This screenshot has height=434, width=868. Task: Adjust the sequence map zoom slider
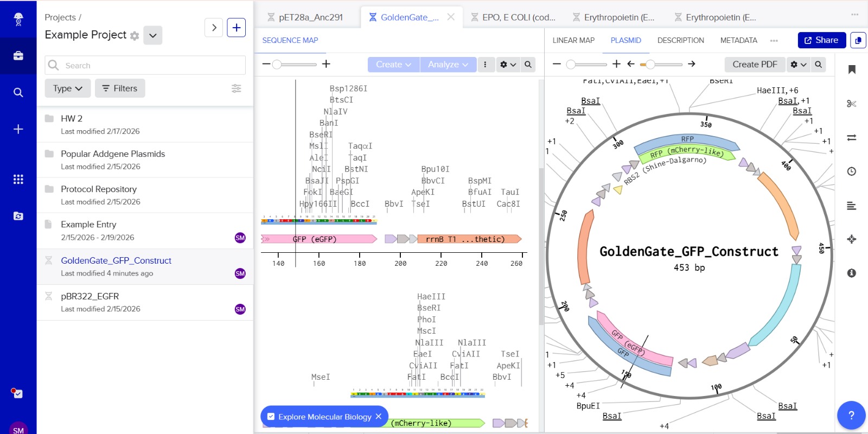(x=277, y=65)
